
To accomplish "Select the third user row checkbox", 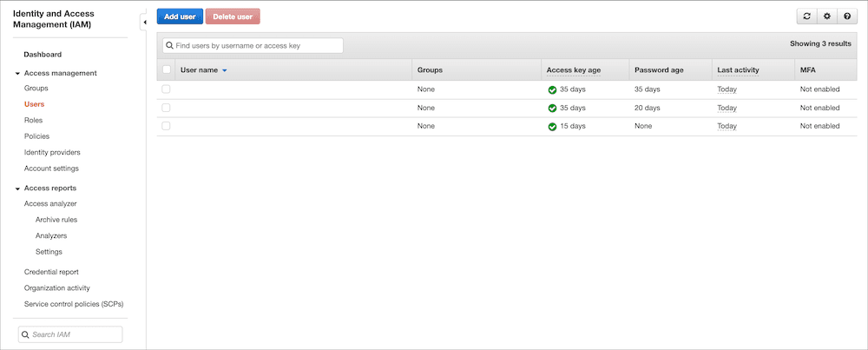I will (x=167, y=126).
